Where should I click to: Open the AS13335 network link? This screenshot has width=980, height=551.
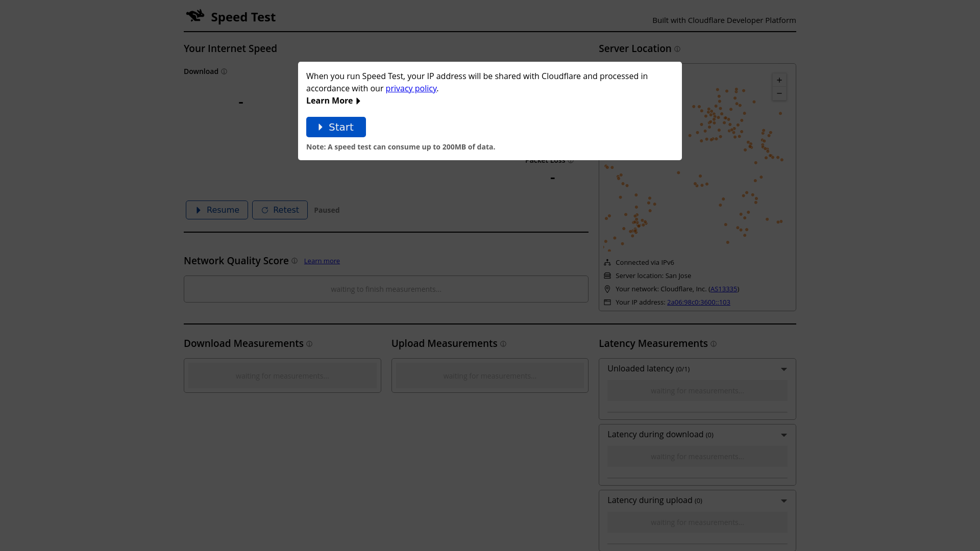(724, 289)
